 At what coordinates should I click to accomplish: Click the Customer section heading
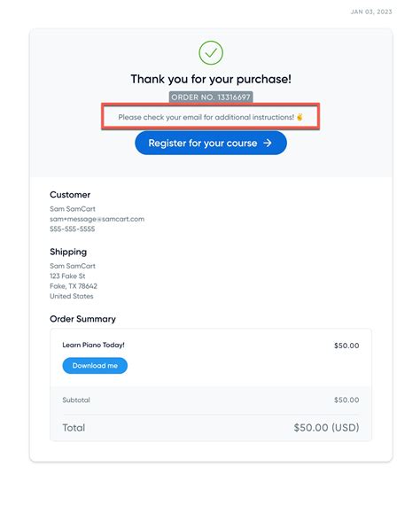(x=70, y=195)
